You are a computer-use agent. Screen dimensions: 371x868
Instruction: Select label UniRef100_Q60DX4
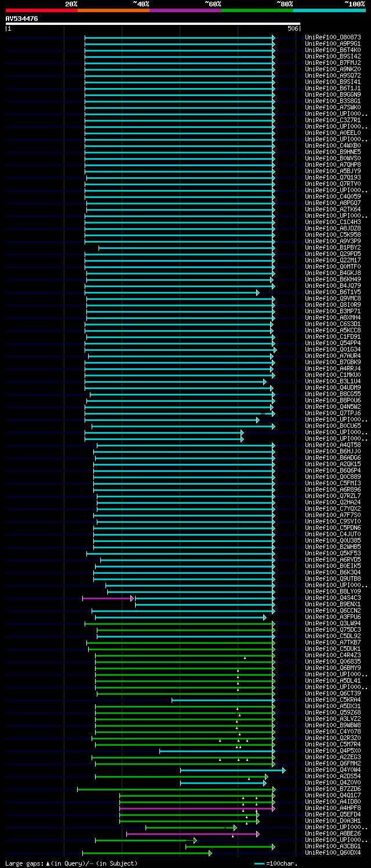[333, 853]
